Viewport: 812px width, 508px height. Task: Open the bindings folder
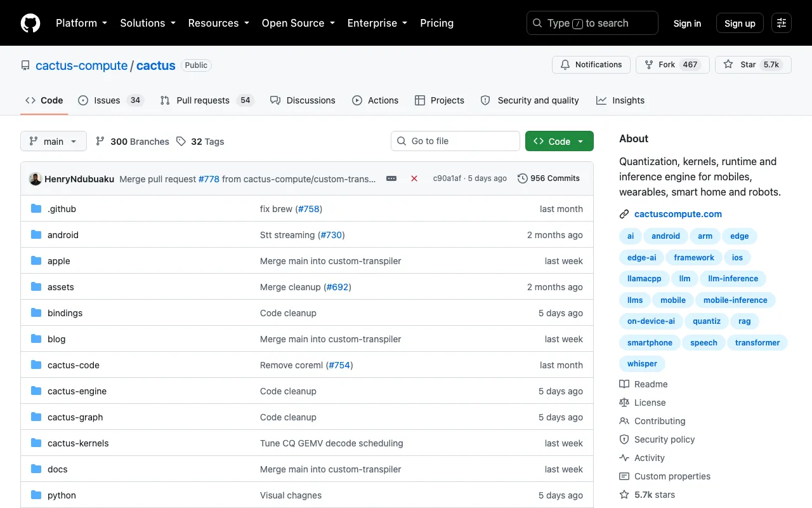click(65, 313)
